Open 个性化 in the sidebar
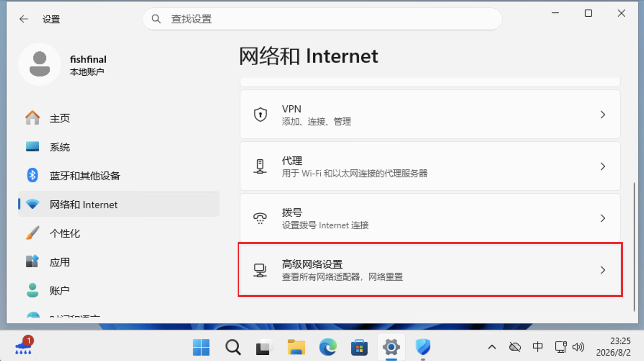The image size is (644, 361). (x=119, y=233)
